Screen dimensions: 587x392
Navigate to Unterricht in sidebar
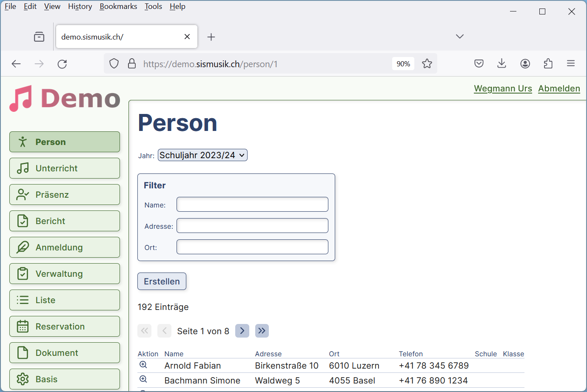pos(65,168)
